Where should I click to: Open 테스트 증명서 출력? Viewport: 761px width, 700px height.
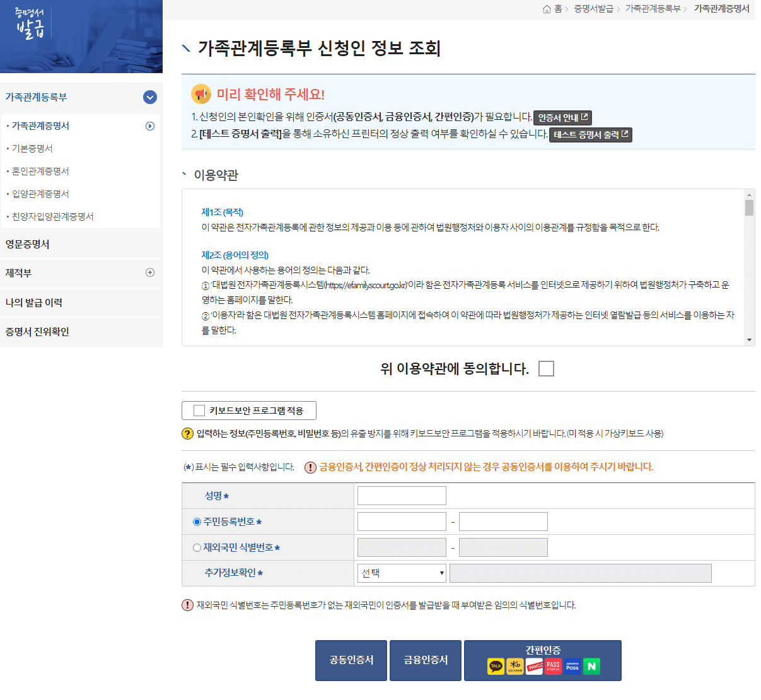pos(590,134)
